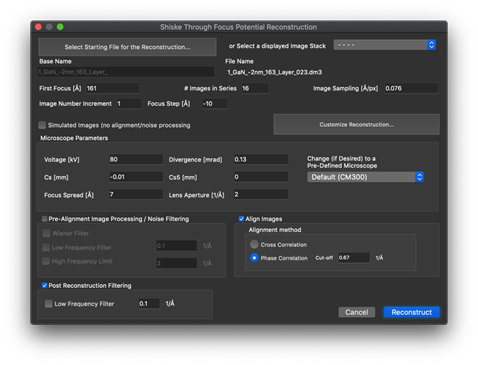Toggle the Wiener Filter checkbox
The height and width of the screenshot is (365, 478).
(x=46, y=233)
